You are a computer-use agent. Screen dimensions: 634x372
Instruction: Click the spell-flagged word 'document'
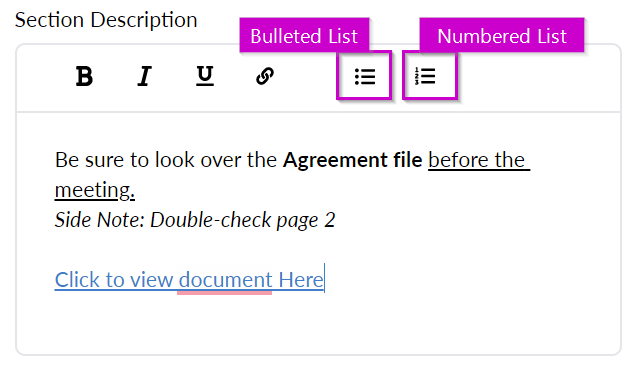tap(225, 280)
